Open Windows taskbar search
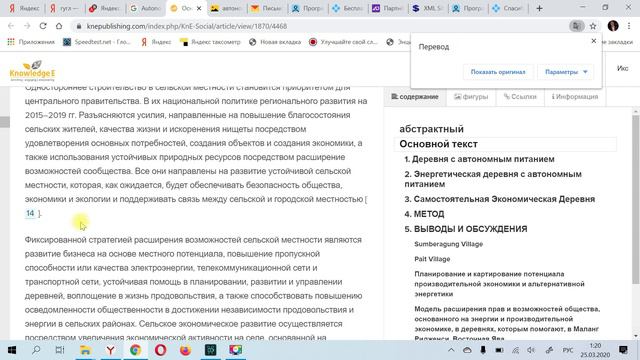This screenshot has height=360, width=640. point(36,350)
